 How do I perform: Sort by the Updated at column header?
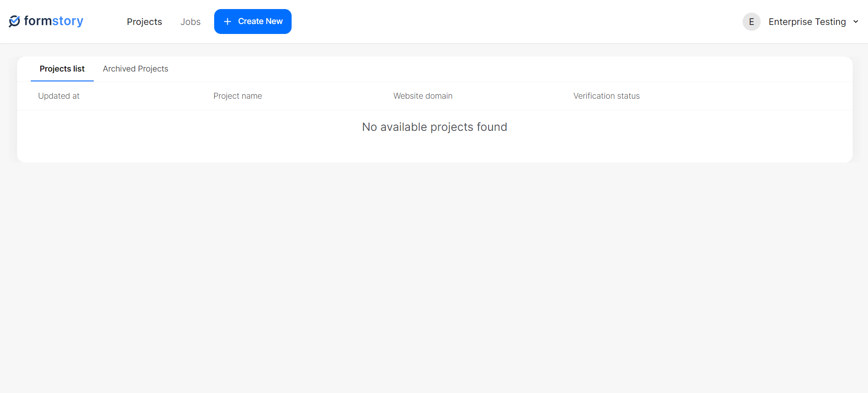pyautogui.click(x=59, y=96)
